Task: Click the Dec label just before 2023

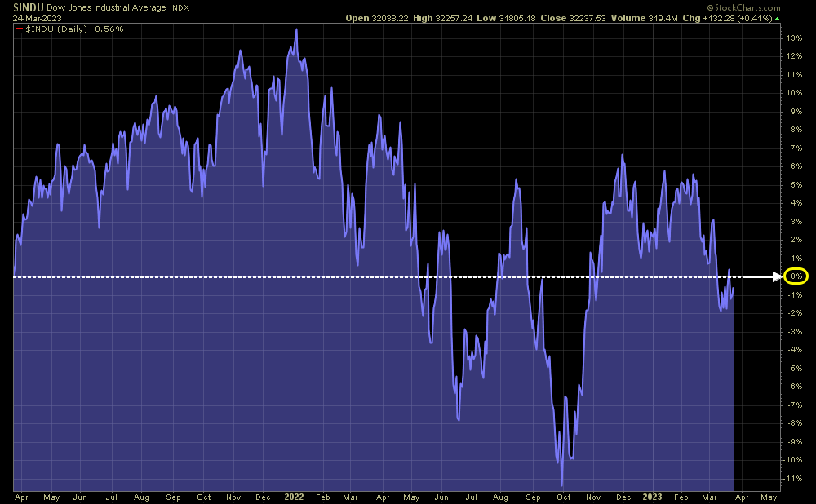Action: (x=623, y=497)
